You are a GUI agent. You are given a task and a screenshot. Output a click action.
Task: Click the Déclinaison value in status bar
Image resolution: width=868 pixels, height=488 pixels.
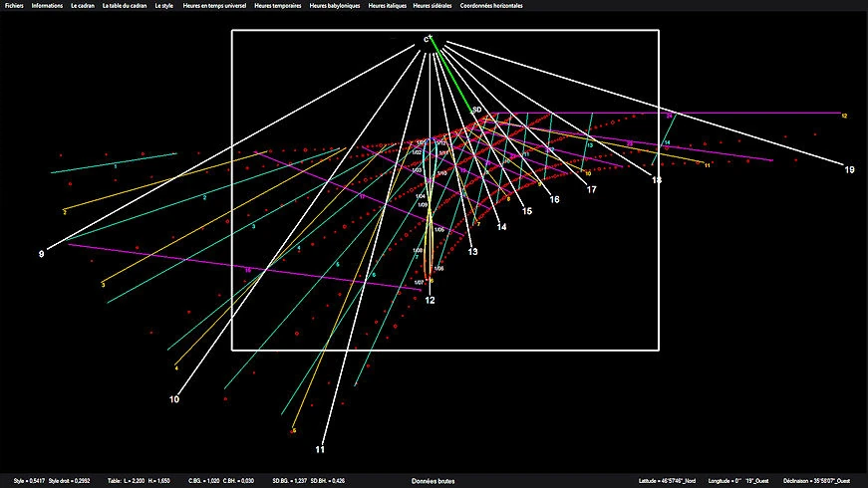822,481
